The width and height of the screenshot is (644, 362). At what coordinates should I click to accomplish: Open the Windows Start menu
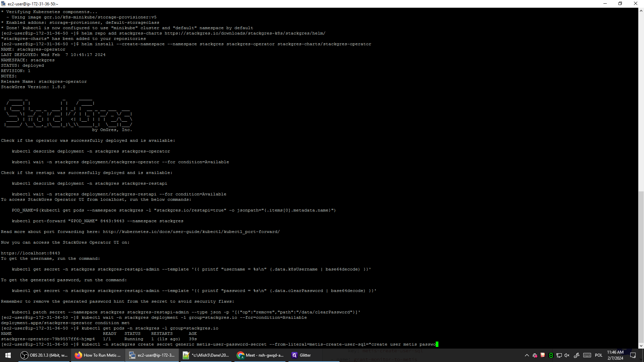[8, 355]
